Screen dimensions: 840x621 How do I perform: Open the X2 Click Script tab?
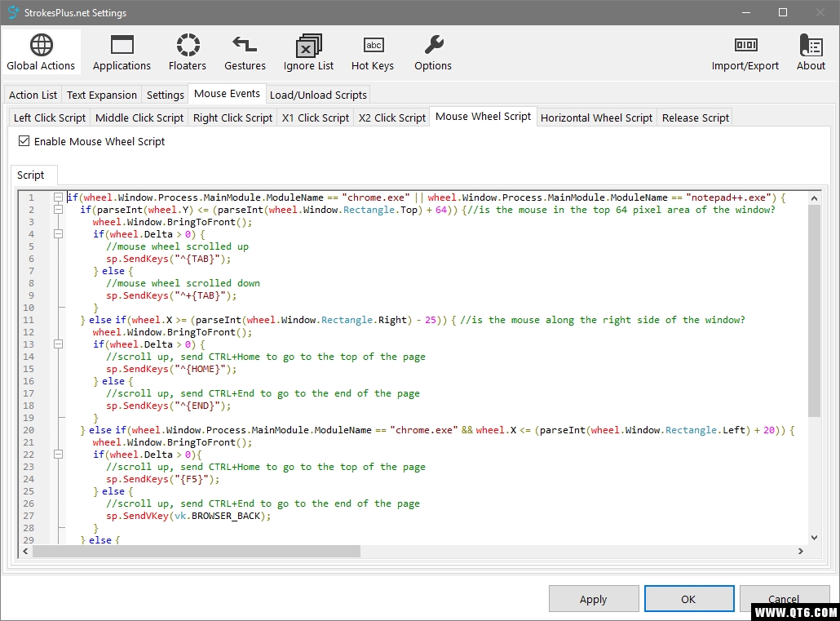coord(392,118)
